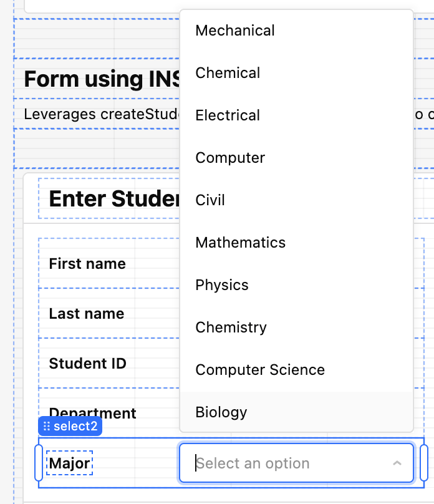This screenshot has height=504, width=434.
Task: Pick the Physics option
Action: (296, 285)
